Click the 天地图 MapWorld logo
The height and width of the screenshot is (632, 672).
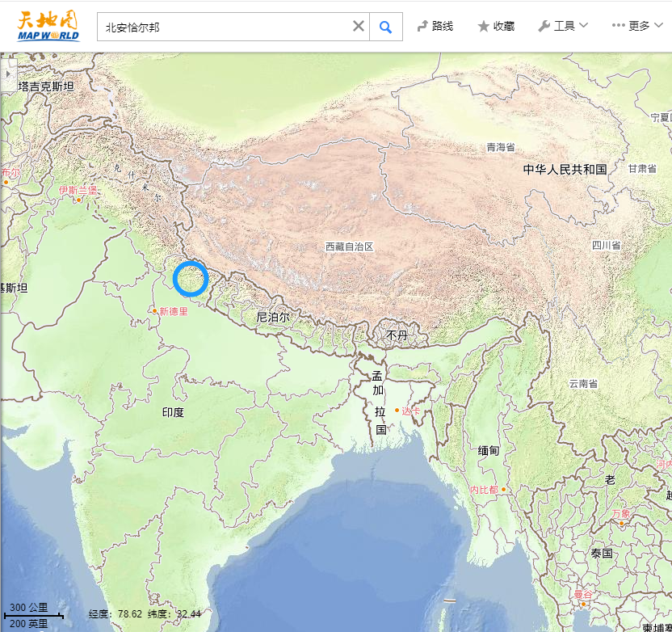pyautogui.click(x=48, y=26)
